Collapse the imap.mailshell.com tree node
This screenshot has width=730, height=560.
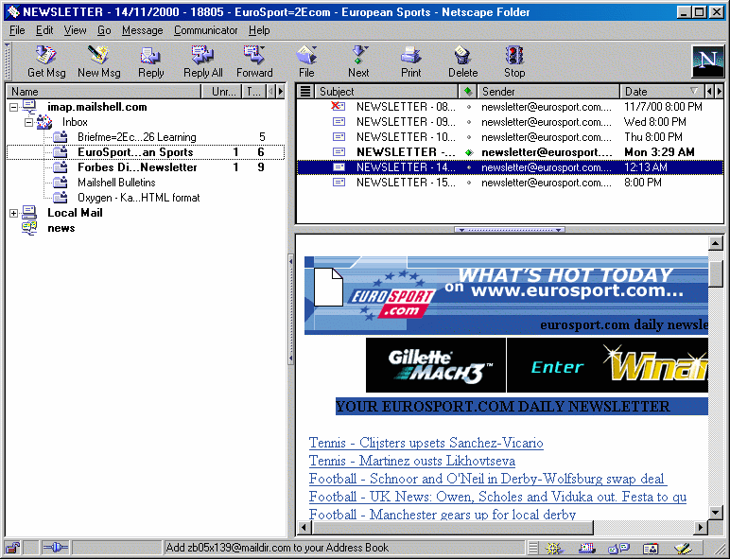click(14, 107)
